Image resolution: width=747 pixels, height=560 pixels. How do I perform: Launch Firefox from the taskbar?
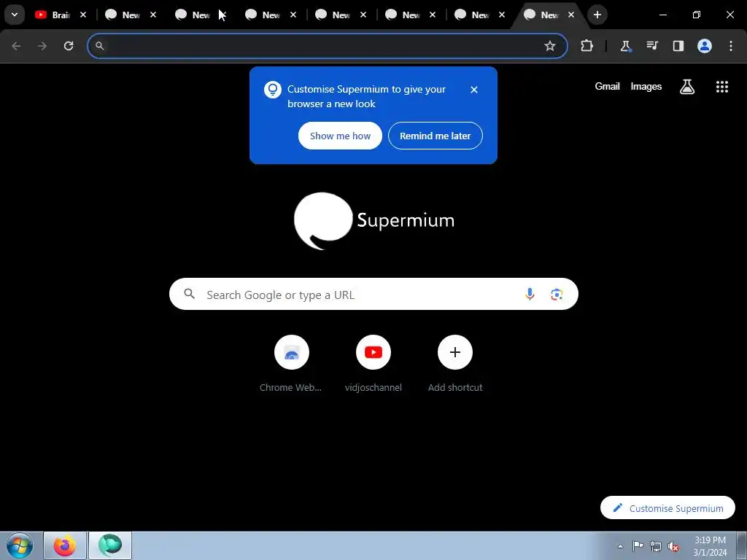[x=65, y=545]
